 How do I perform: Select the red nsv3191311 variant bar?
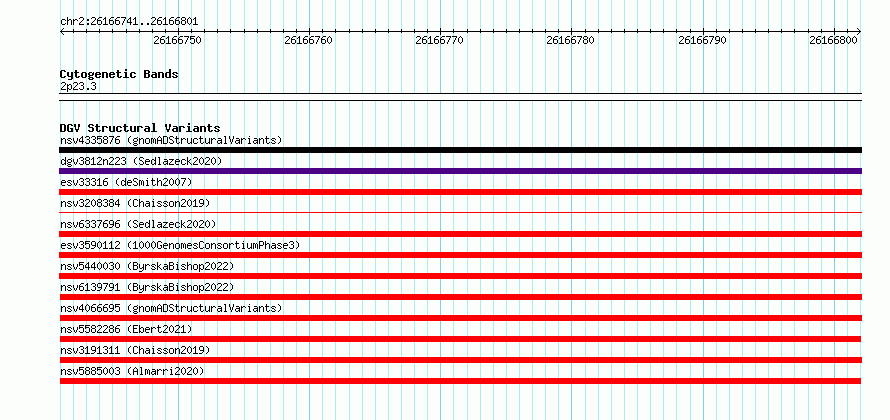[x=460, y=360]
